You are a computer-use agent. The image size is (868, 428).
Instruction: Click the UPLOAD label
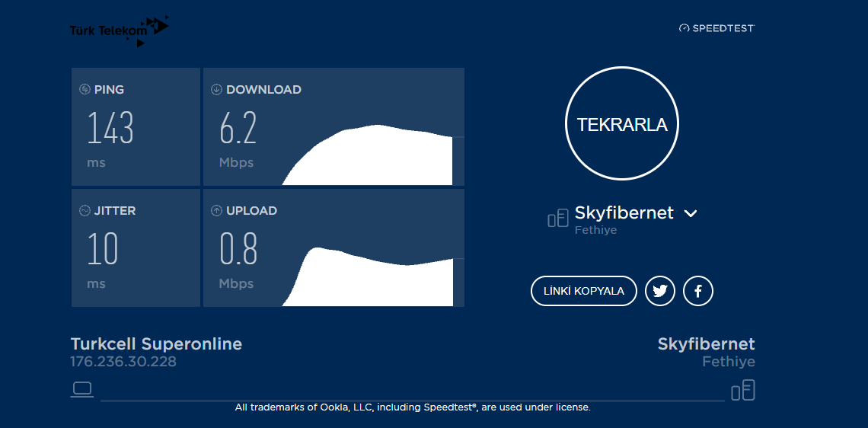[x=251, y=210]
